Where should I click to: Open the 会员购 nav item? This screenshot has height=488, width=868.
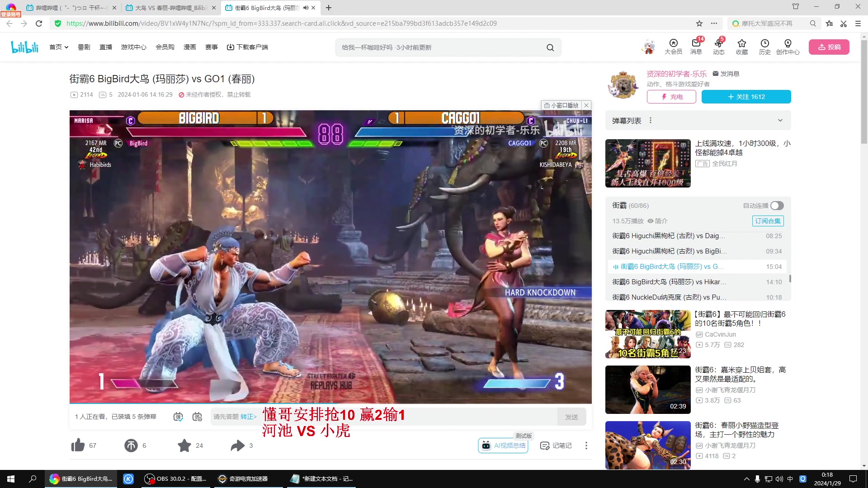pos(165,47)
